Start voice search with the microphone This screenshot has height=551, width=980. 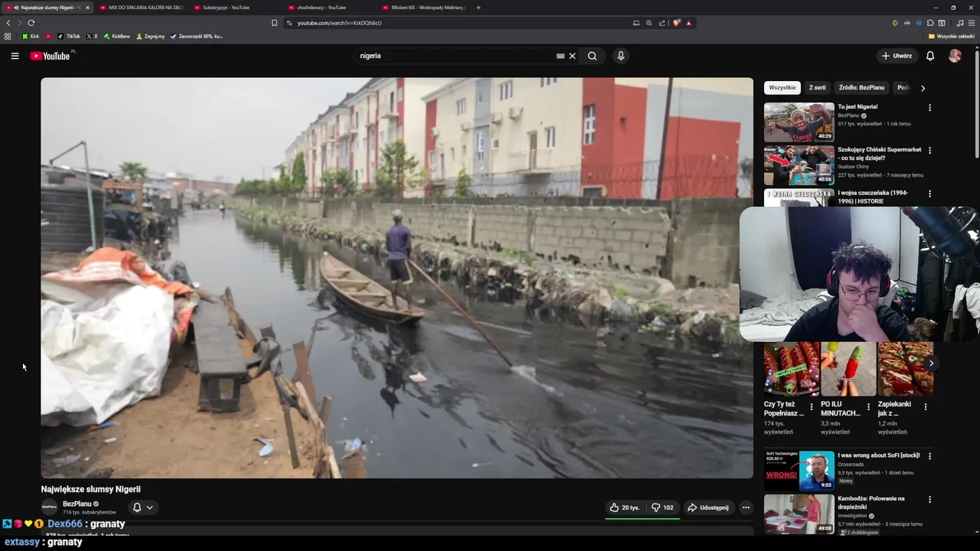[x=621, y=56]
